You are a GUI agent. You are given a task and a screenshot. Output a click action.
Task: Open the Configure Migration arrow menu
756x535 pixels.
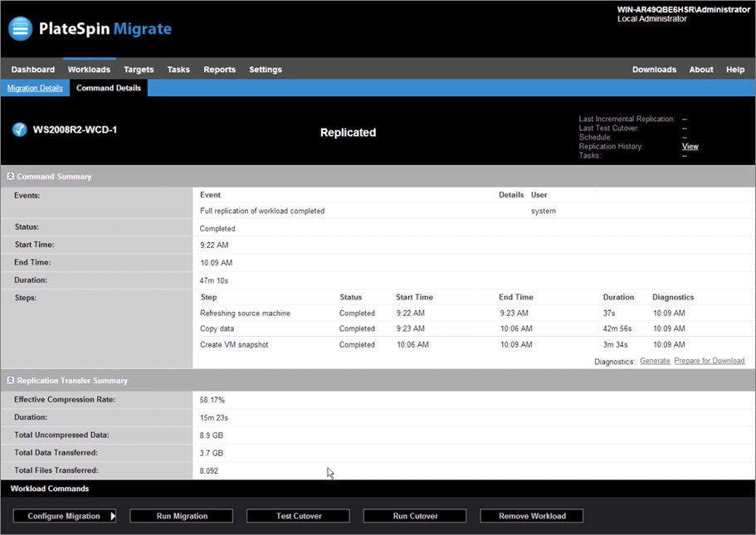click(113, 516)
